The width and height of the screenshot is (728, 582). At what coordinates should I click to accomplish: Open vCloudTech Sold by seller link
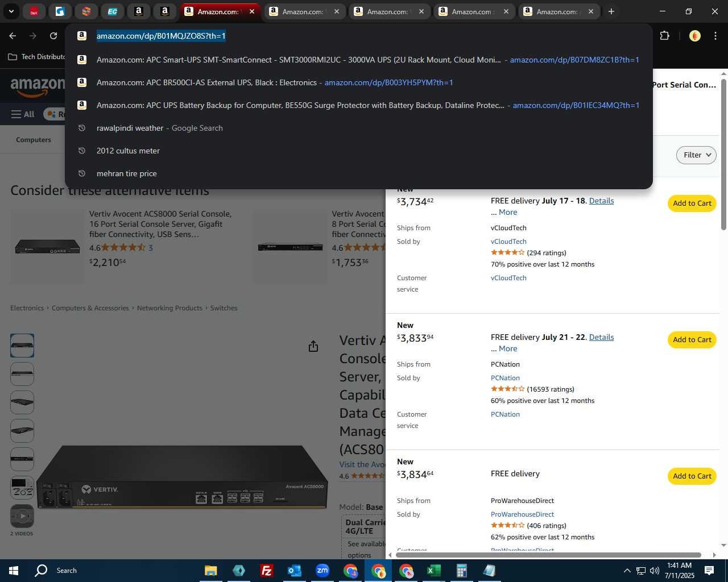508,242
